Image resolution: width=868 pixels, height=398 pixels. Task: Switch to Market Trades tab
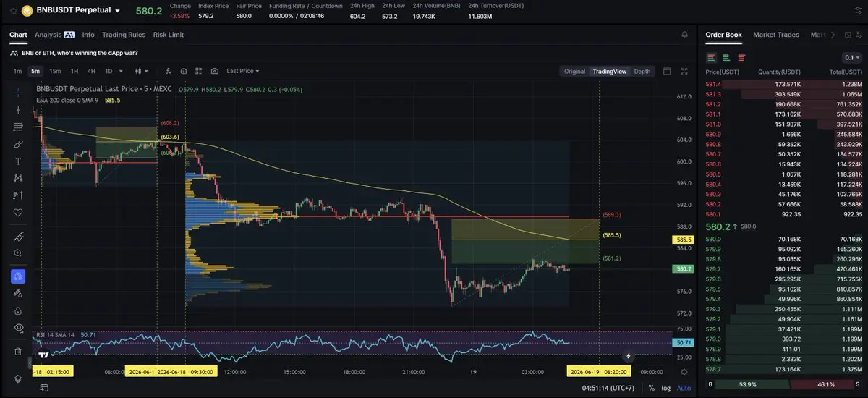pyautogui.click(x=777, y=35)
